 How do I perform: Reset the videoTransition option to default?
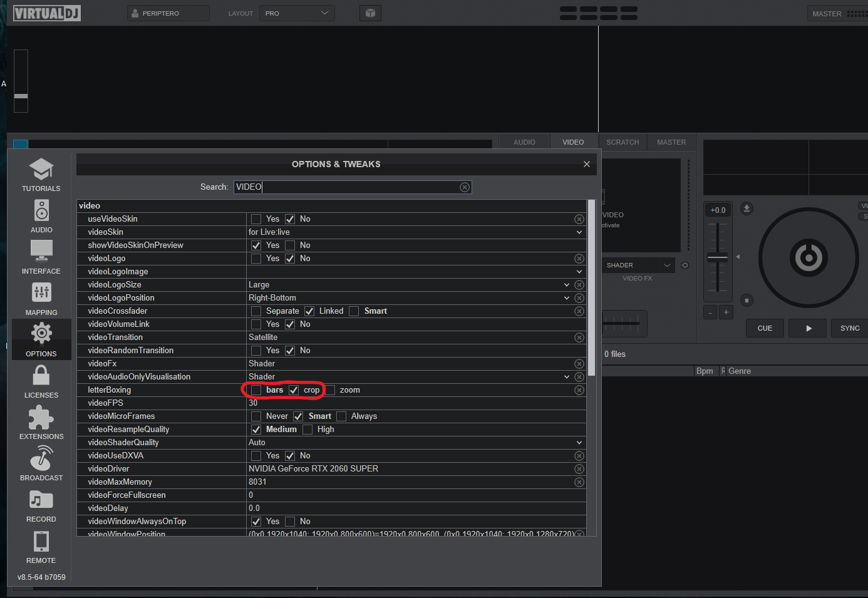(579, 338)
